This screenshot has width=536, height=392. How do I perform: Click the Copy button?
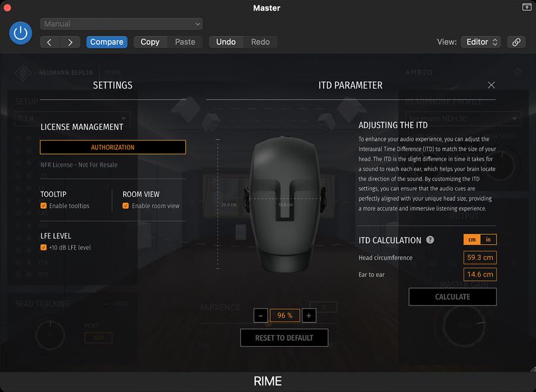[150, 42]
